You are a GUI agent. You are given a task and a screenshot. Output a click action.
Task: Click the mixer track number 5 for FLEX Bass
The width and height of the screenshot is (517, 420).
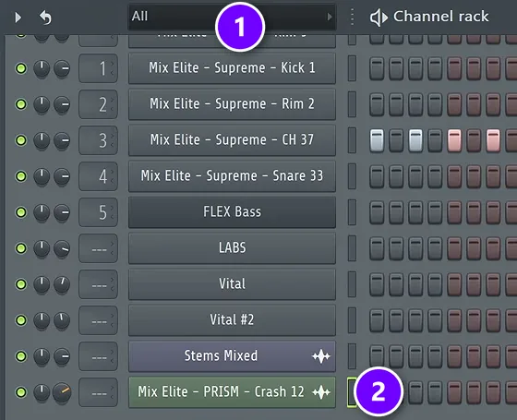point(98,212)
